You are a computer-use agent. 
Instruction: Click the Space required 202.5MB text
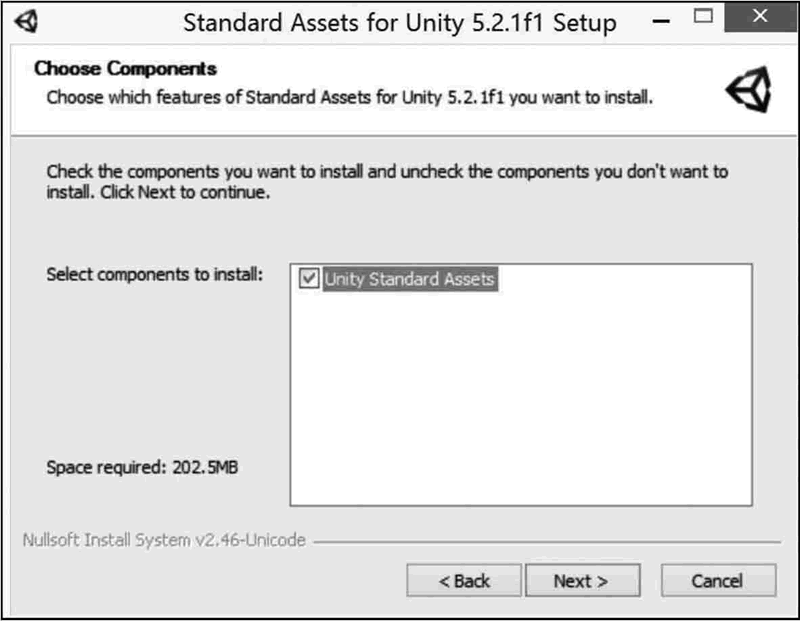tap(142, 467)
